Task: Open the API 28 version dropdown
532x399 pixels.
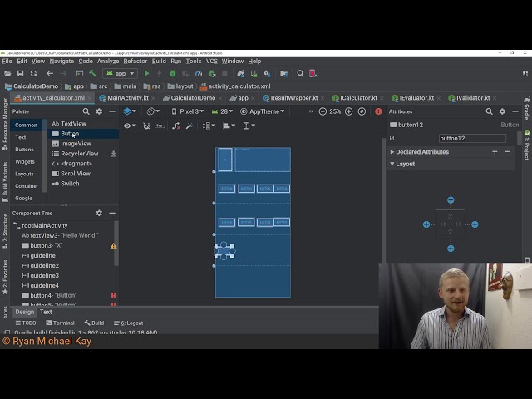Action: [x=222, y=111]
